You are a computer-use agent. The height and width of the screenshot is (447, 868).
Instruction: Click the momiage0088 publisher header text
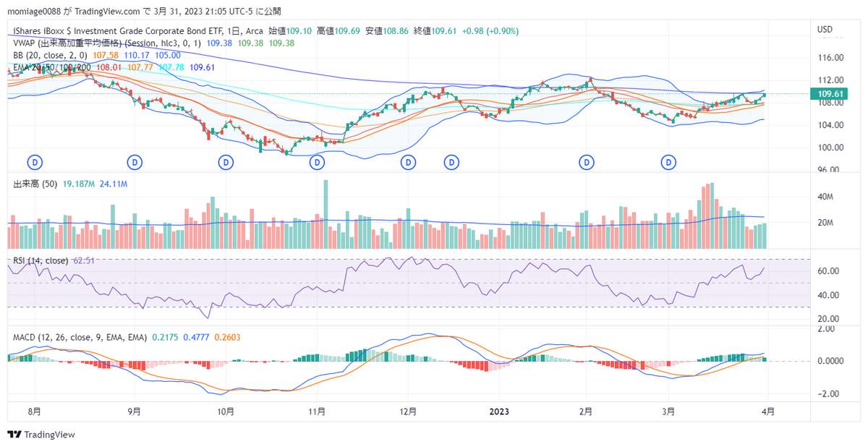pos(145,12)
